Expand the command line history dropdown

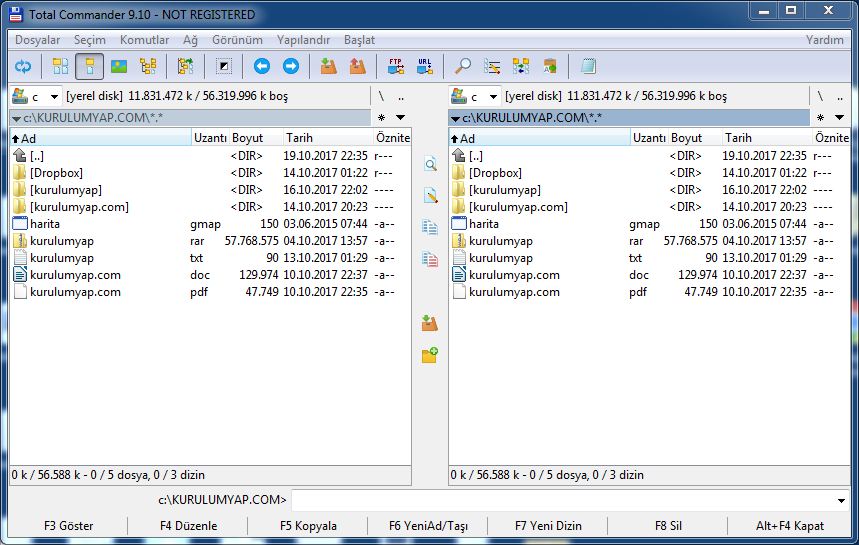tap(841, 500)
